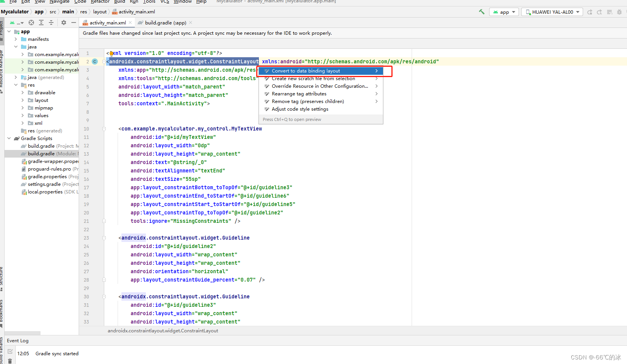Click layout in the breadcrumb bar

(x=100, y=11)
